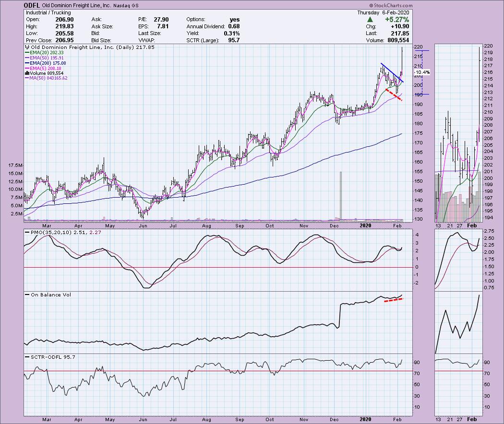Click the SCTR-ODFL 95.7 panel label
Image resolution: width=504 pixels, height=424 pixels.
click(x=53, y=357)
